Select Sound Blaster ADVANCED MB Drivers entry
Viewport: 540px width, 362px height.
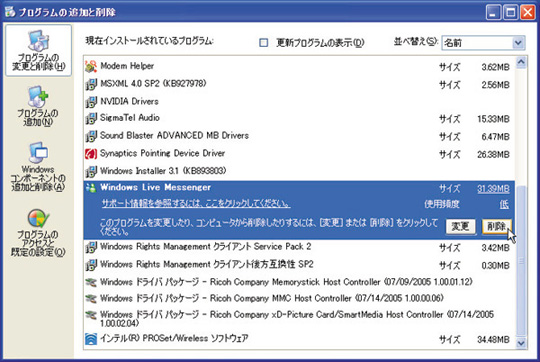click(x=299, y=136)
